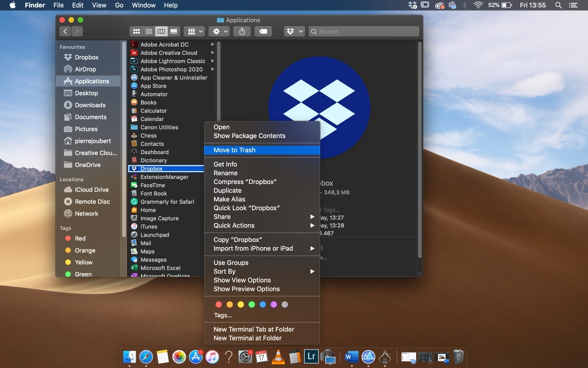The height and width of the screenshot is (368, 588).
Task: Open Microsoft Word from the Dock
Action: pyautogui.click(x=351, y=356)
